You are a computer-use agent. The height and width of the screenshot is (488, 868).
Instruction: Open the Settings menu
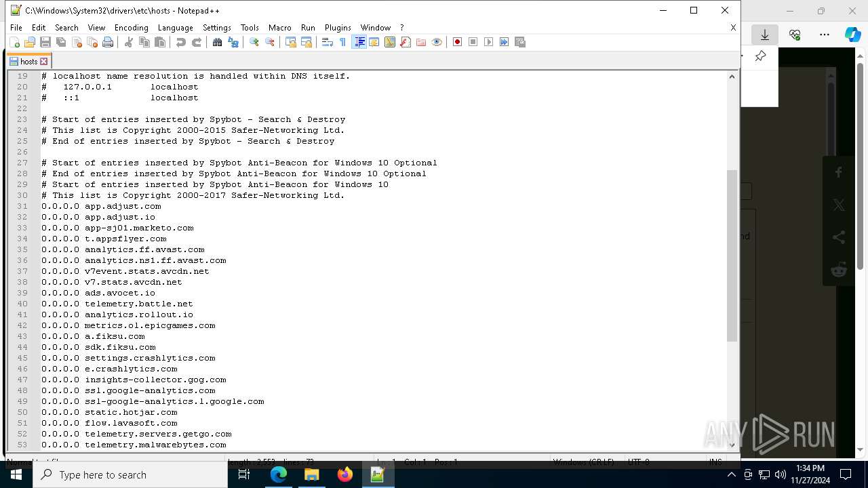click(217, 28)
